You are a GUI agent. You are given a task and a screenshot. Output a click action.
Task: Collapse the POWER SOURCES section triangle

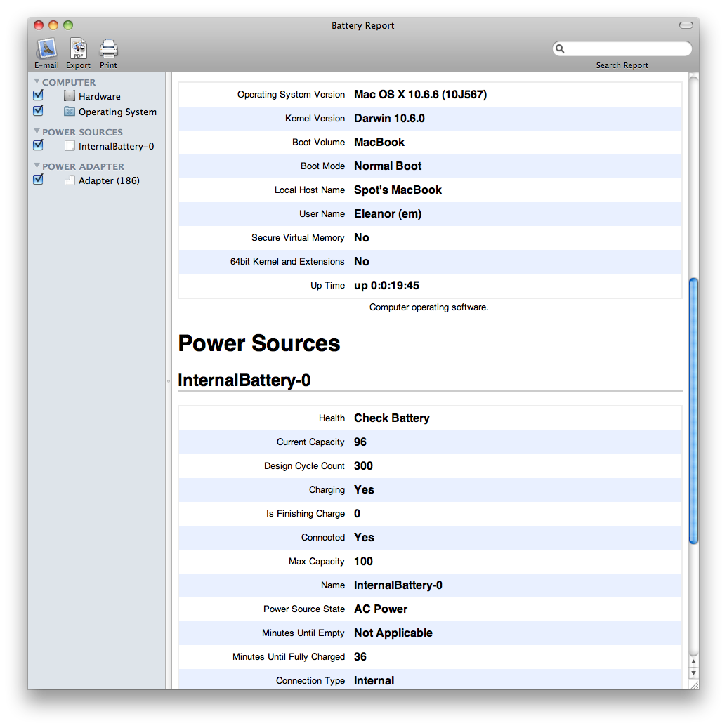[x=37, y=131]
